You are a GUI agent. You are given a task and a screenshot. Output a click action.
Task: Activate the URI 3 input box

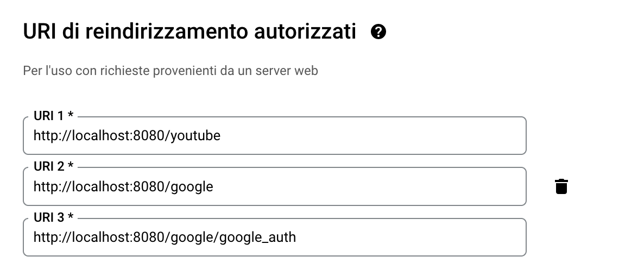tap(274, 237)
